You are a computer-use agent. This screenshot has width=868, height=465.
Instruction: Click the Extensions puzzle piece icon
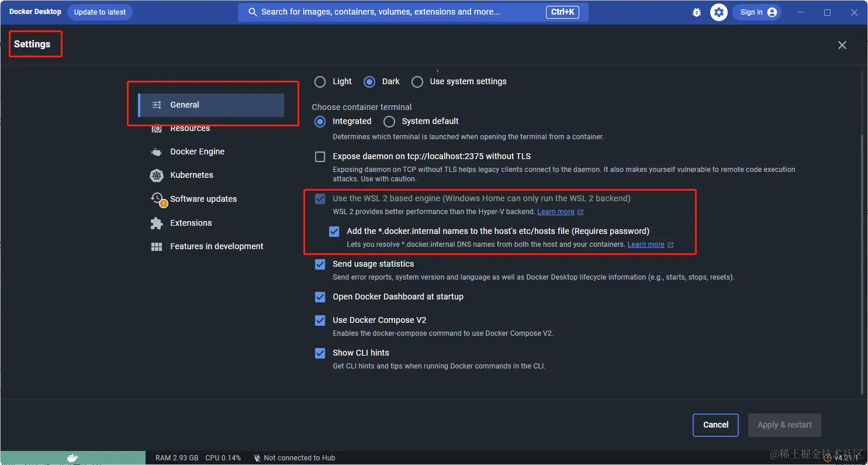(x=156, y=223)
